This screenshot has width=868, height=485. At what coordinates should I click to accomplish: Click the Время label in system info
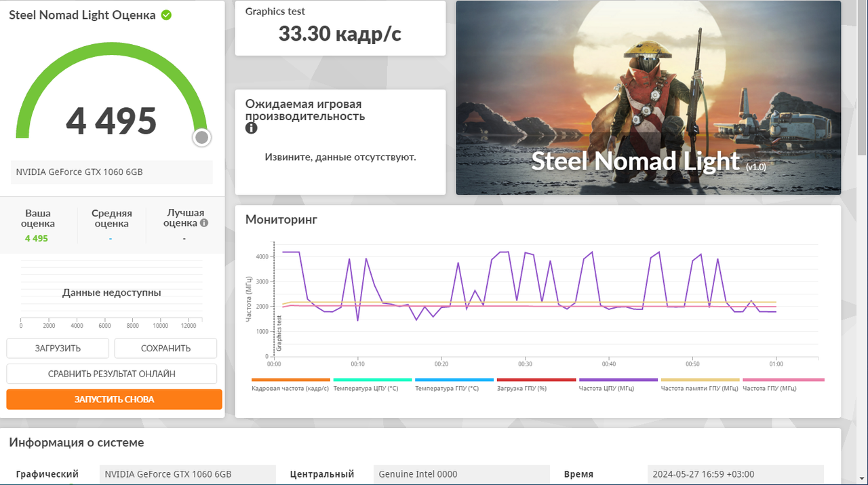point(578,474)
